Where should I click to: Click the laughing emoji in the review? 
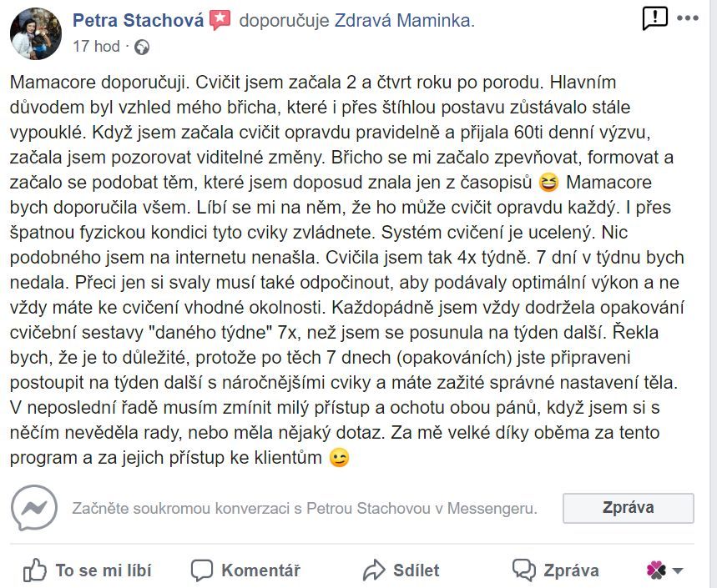(548, 183)
